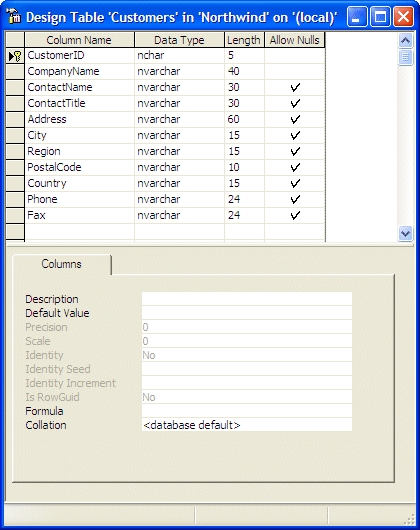420x530 pixels.
Task: Click the Default Value field
Action: [x=247, y=313]
